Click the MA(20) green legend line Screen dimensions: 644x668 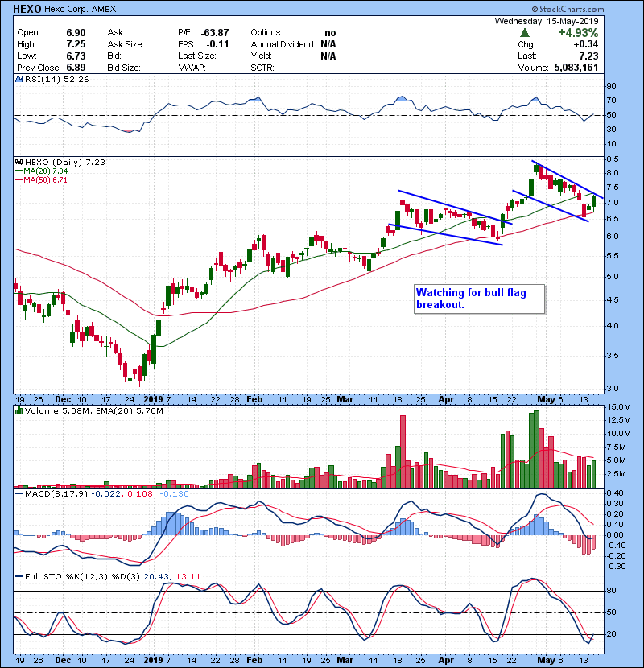19,171
